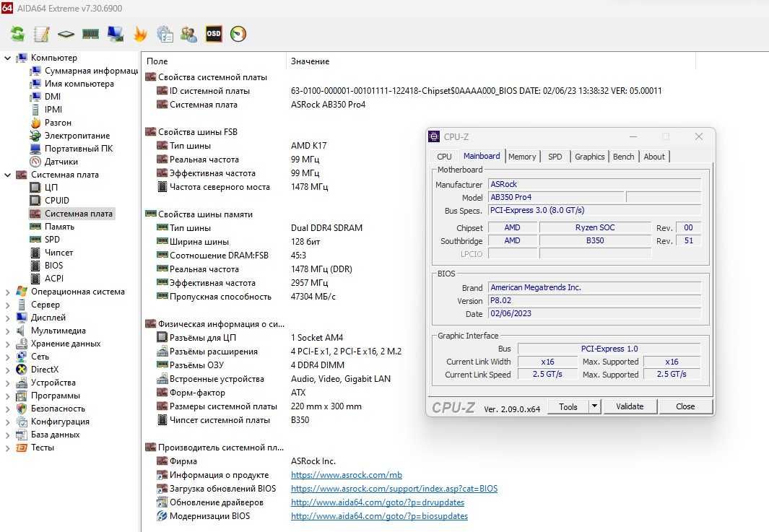This screenshot has height=532, width=769.
Task: Open the SPD tab in CPU-Z
Action: (555, 157)
